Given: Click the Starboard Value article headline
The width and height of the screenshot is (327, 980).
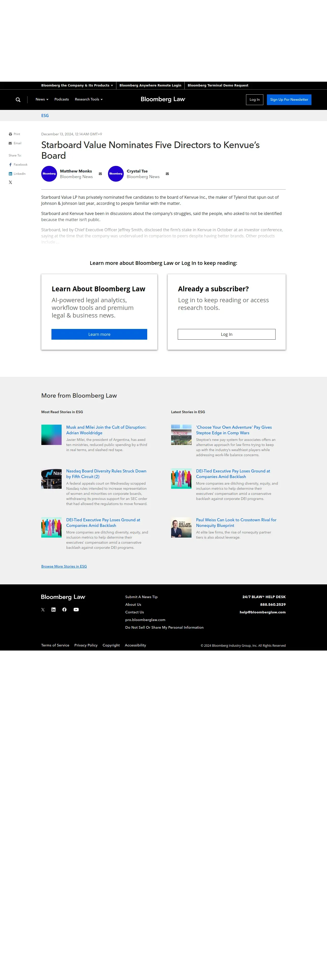Looking at the screenshot, I should click(x=150, y=150).
